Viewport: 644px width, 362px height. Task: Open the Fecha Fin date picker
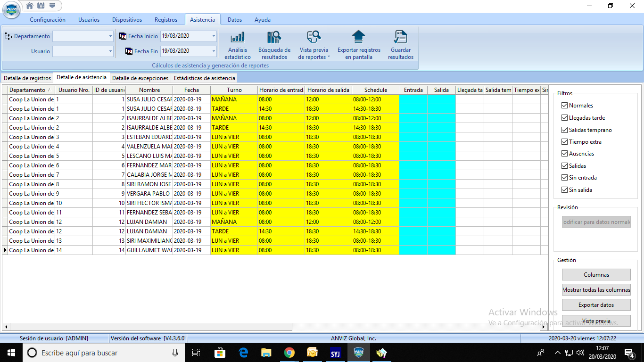coord(214,51)
